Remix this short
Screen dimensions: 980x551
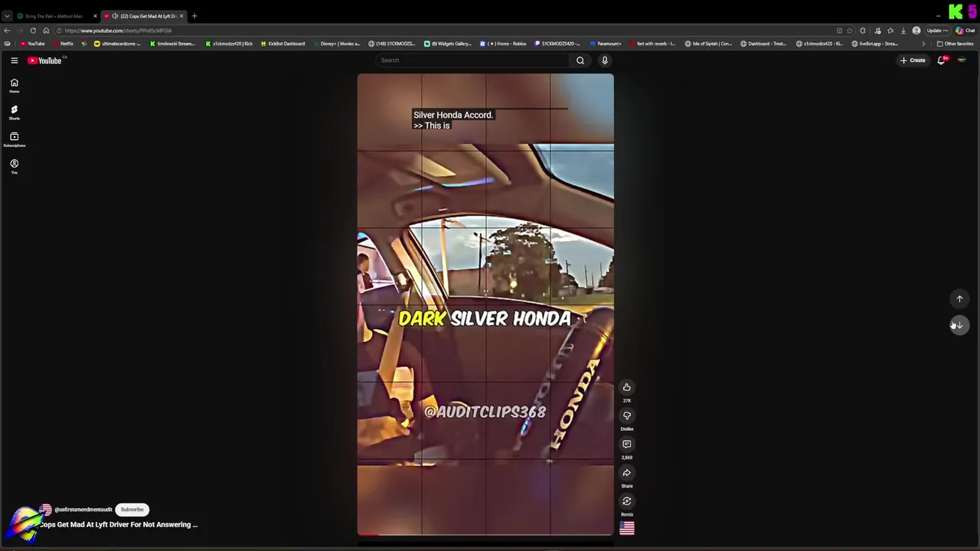tap(626, 501)
